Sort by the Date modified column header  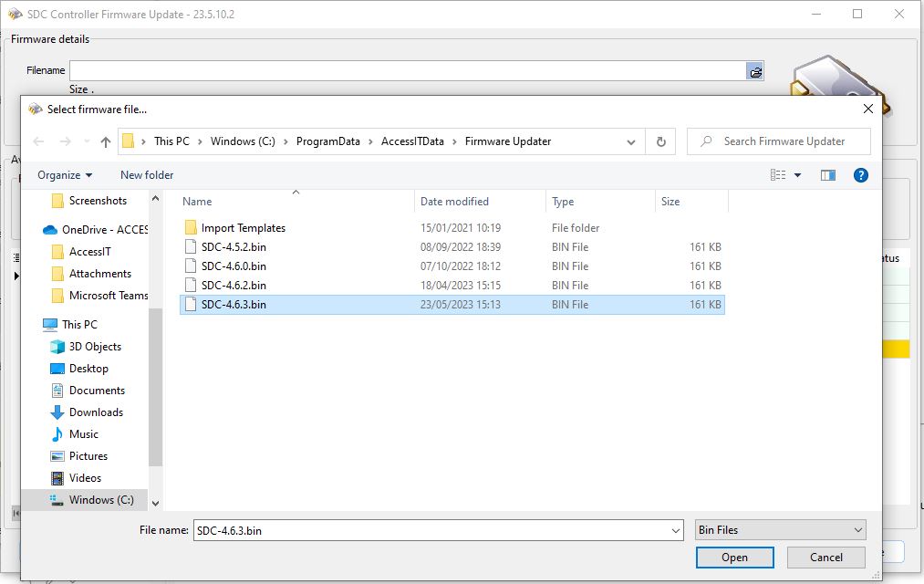[x=454, y=202]
